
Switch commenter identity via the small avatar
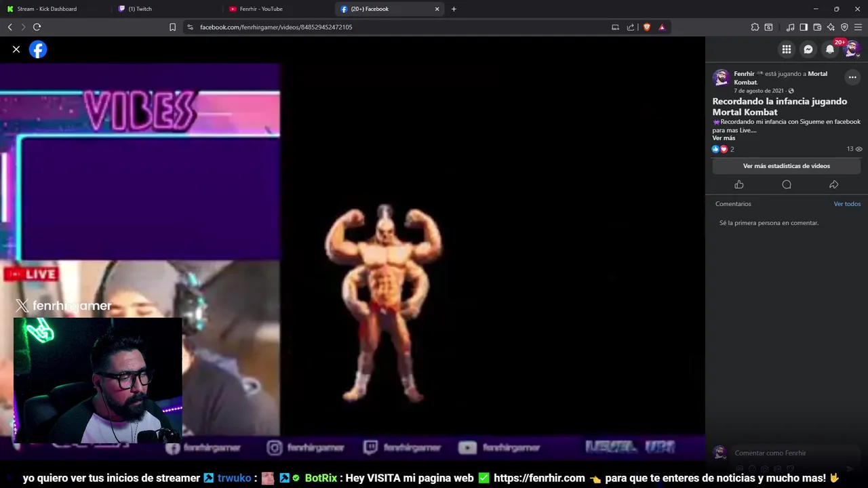(720, 453)
